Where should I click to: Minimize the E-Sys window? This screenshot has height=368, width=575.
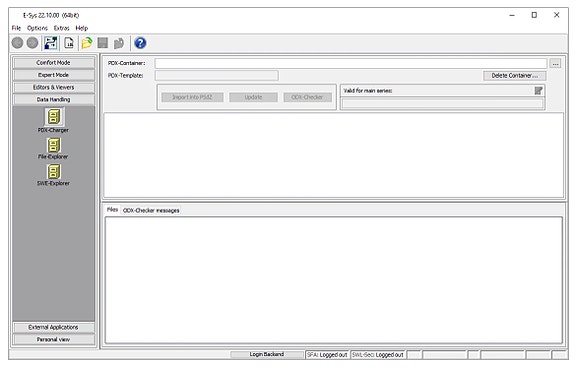(x=512, y=15)
